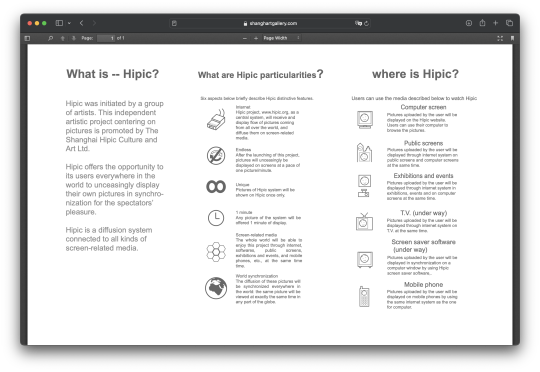Click the 'Screen-related media' subheading
The width and height of the screenshot is (540, 372).
coord(256,235)
